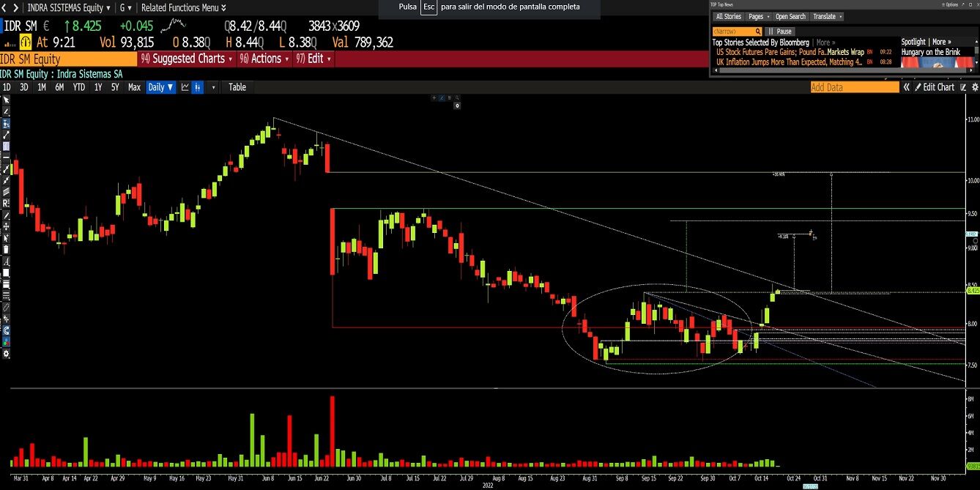This screenshot has height=490, width=980.
Task: Collapse panel with double-chevron left icon
Action: [906, 87]
